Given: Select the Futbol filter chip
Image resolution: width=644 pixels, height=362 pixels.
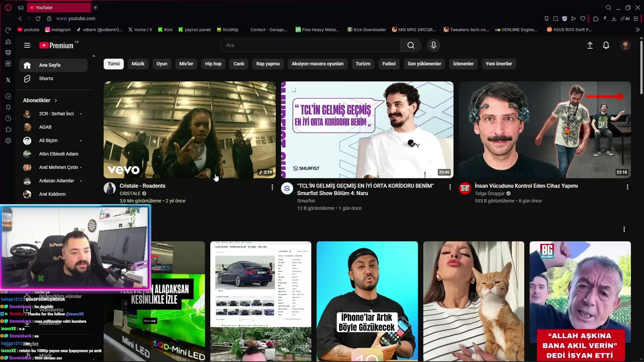Looking at the screenshot, I should pos(389,64).
